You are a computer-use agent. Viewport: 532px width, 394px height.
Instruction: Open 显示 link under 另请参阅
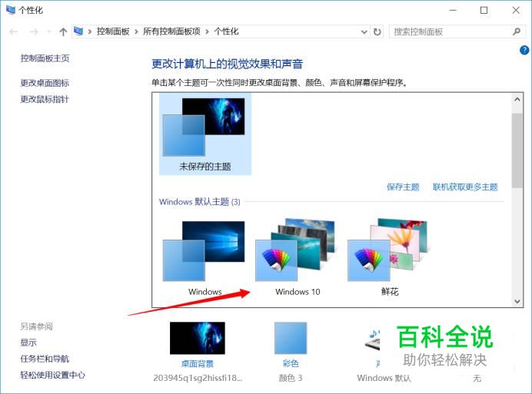pyautogui.click(x=28, y=343)
